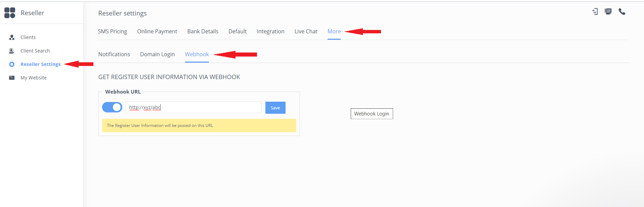
Task: Open the Domain Login sub-tab
Action: [x=157, y=54]
